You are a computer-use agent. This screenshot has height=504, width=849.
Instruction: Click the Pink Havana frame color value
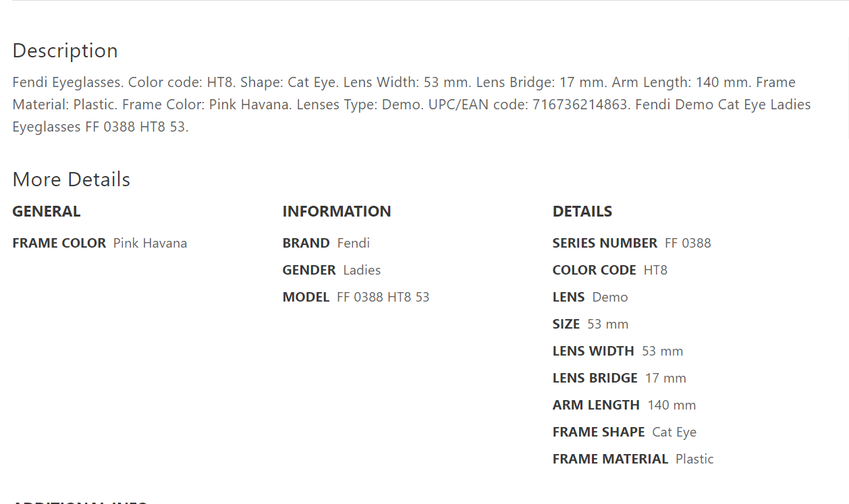click(x=150, y=243)
